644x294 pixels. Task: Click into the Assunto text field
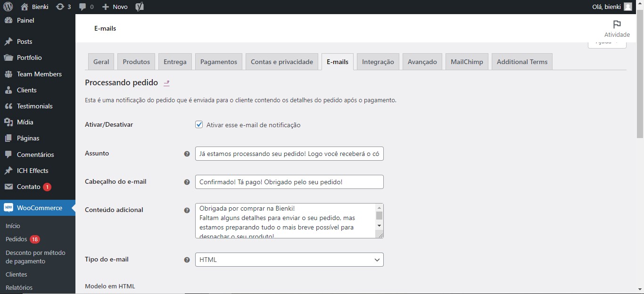(x=289, y=154)
